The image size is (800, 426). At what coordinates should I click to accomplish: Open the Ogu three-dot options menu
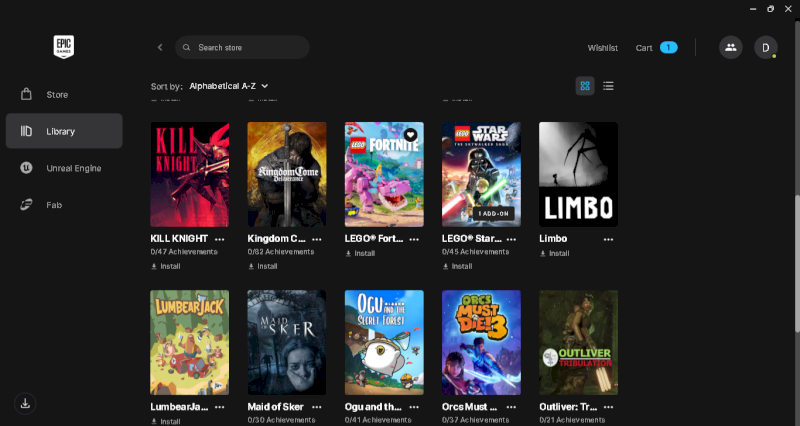[x=414, y=407]
